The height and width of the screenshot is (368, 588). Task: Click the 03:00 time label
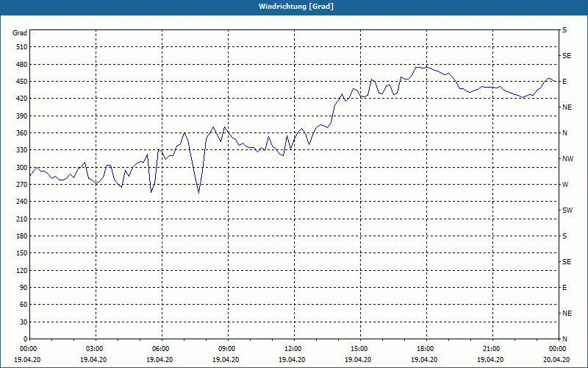(96, 349)
